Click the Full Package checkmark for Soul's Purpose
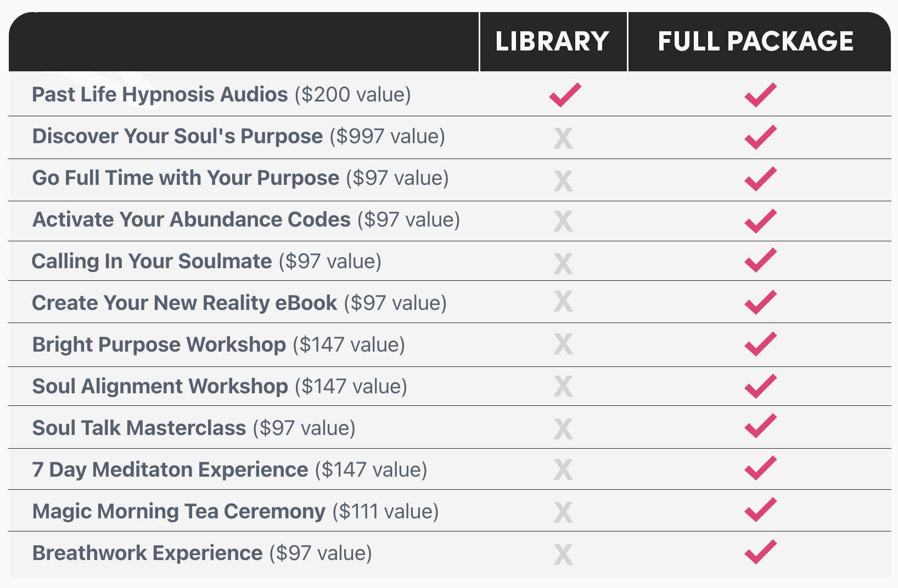 (760, 137)
